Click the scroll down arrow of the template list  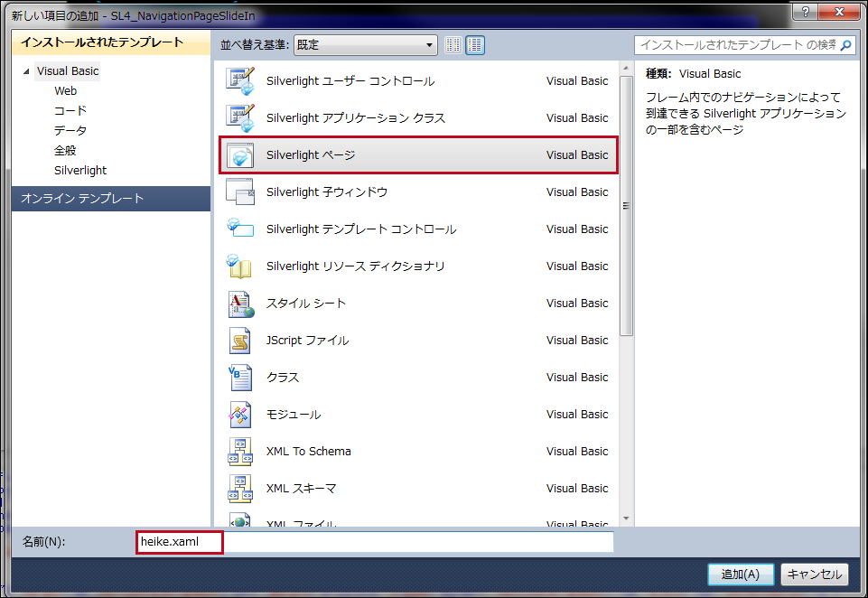coord(626,519)
